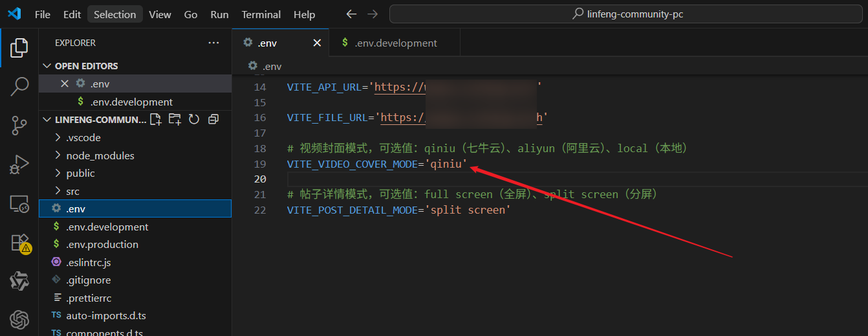The image size is (868, 336).
Task: Open the Help menu
Action: [x=305, y=14]
